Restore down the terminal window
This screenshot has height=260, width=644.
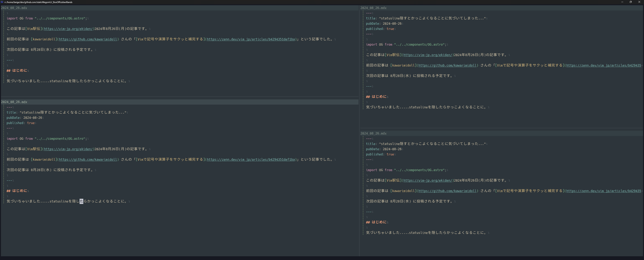631,2
